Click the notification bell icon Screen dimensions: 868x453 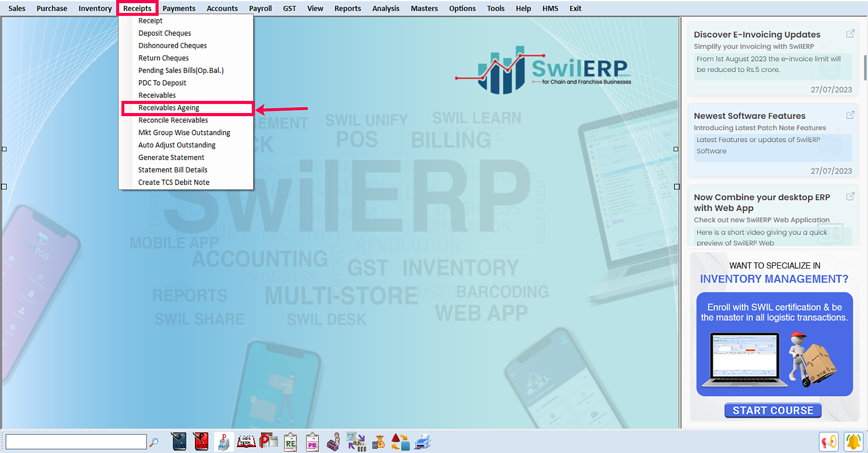tap(854, 442)
